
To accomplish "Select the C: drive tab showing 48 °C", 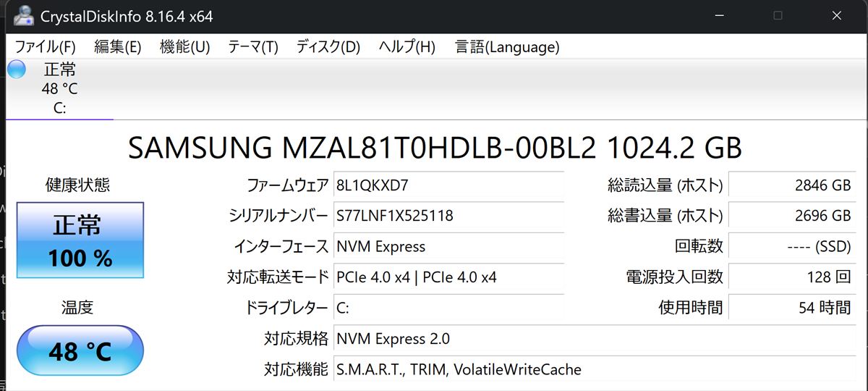I will (59, 89).
